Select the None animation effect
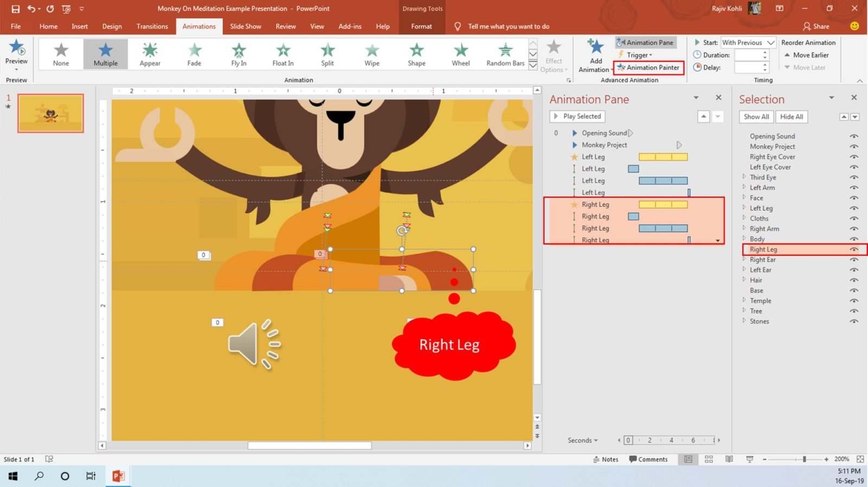The image size is (868, 487). coord(61,54)
